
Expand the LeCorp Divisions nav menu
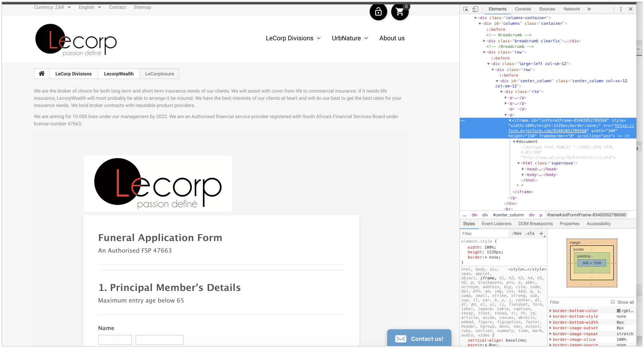click(x=293, y=38)
